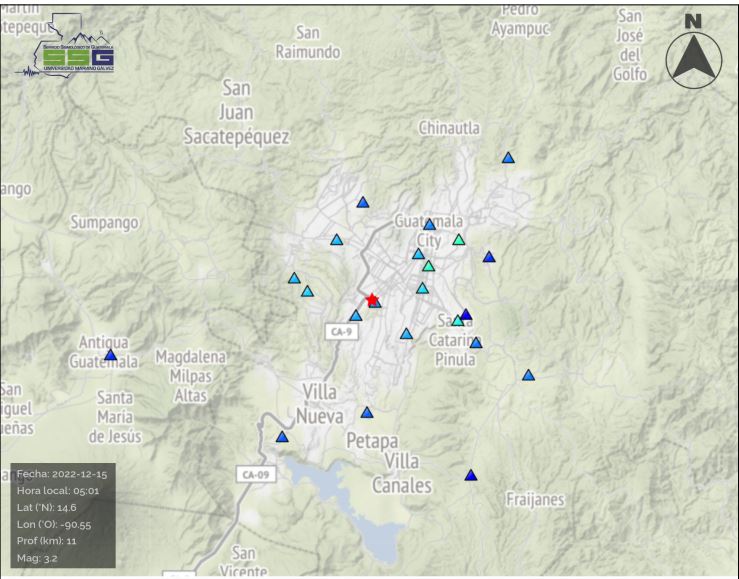Image resolution: width=739 pixels, height=579 pixels.
Task: Click the Fecha 2022-12-15 line in info box
Action: 60,472
